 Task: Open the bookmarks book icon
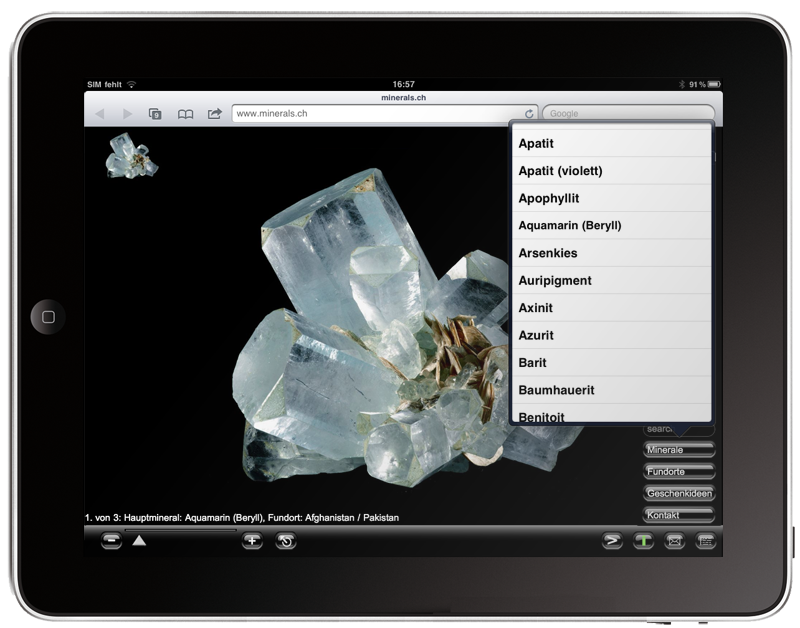pos(185,114)
